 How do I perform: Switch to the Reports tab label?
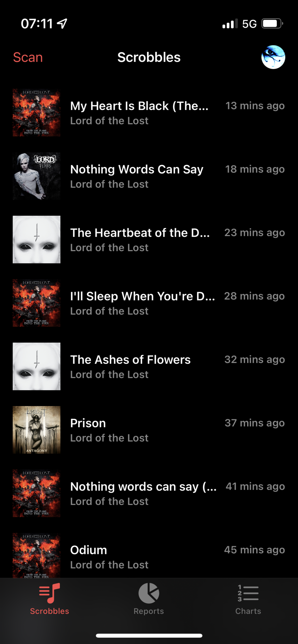click(x=149, y=611)
